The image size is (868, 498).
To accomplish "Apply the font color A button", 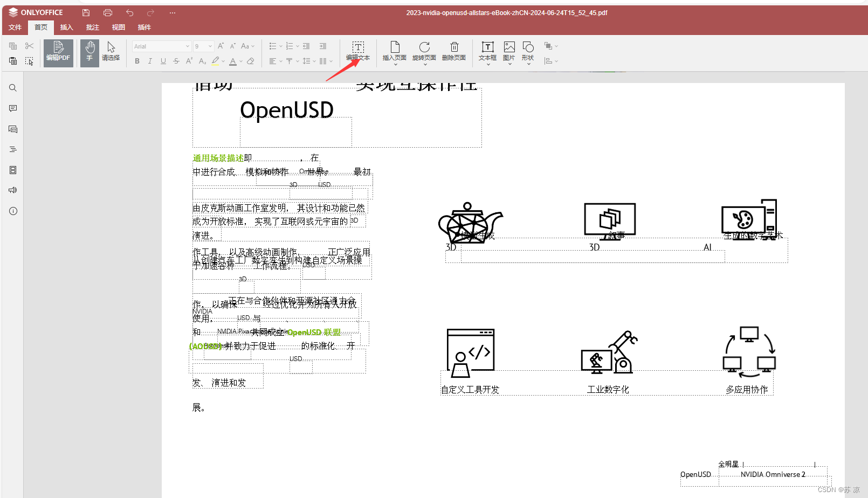I will (233, 61).
